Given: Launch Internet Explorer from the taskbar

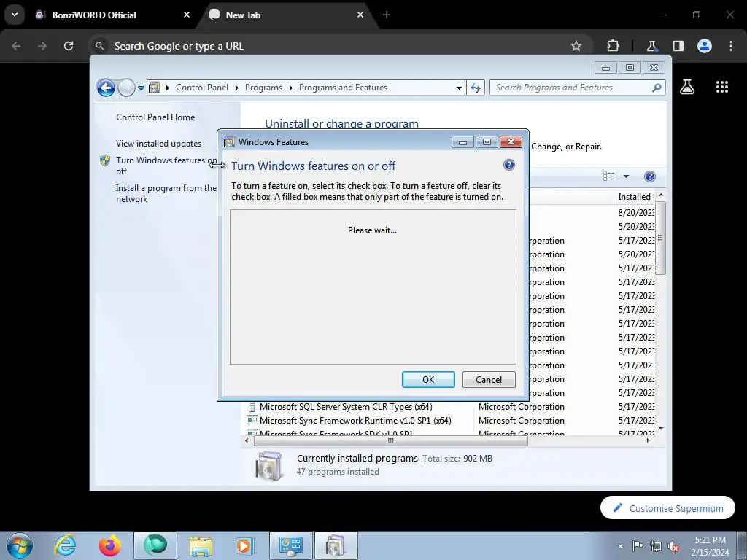Looking at the screenshot, I should tap(65, 545).
